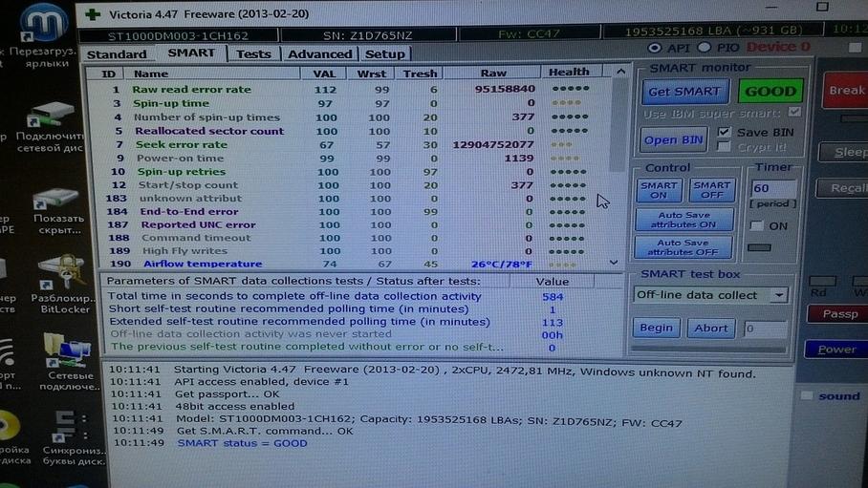
Task: Click the Health column header
Action: 569,72
